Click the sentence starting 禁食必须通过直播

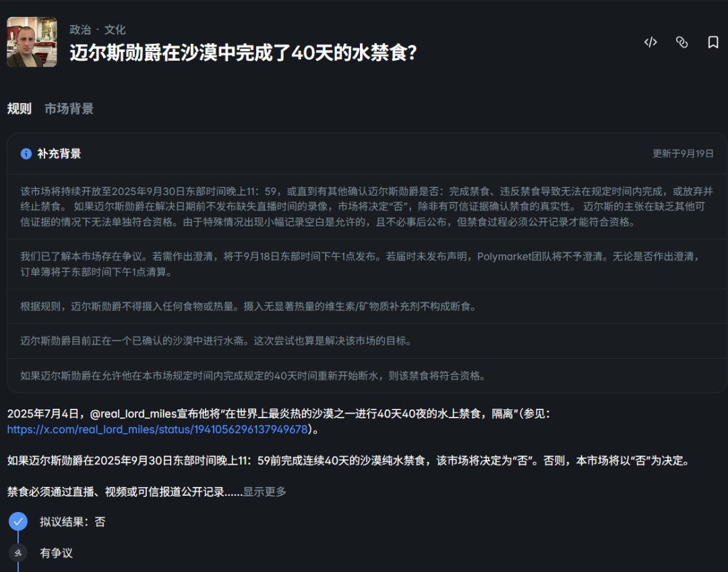pyautogui.click(x=125, y=492)
